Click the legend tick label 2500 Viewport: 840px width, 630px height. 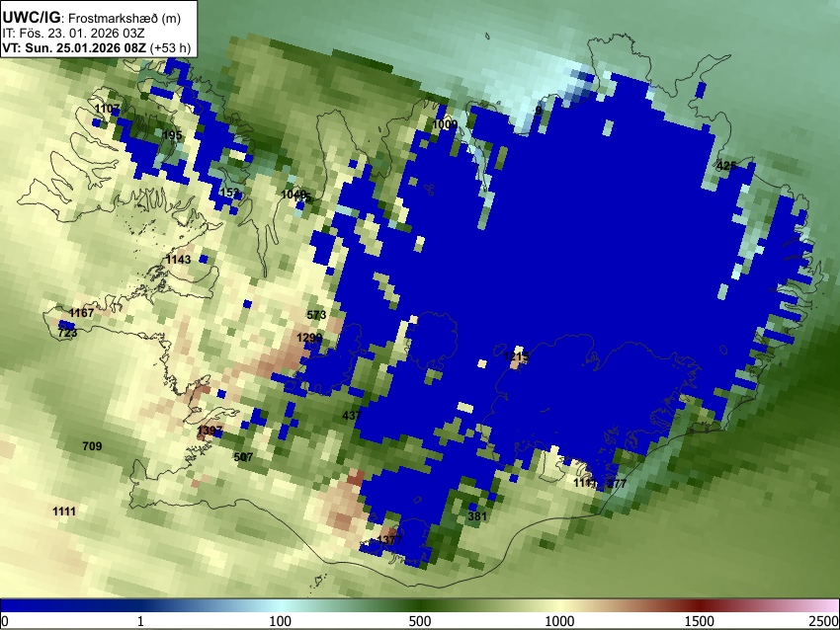click(x=824, y=621)
